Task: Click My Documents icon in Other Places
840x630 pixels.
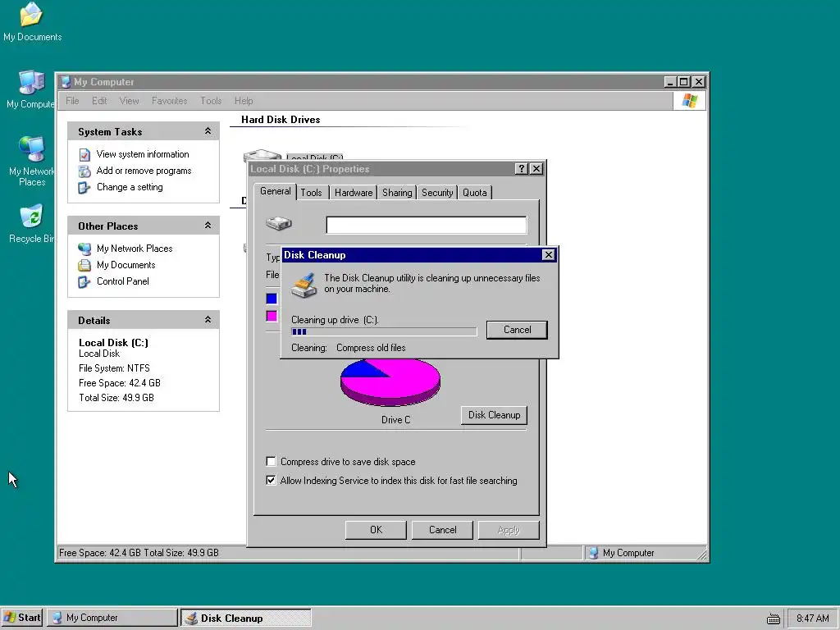Action: coord(84,265)
